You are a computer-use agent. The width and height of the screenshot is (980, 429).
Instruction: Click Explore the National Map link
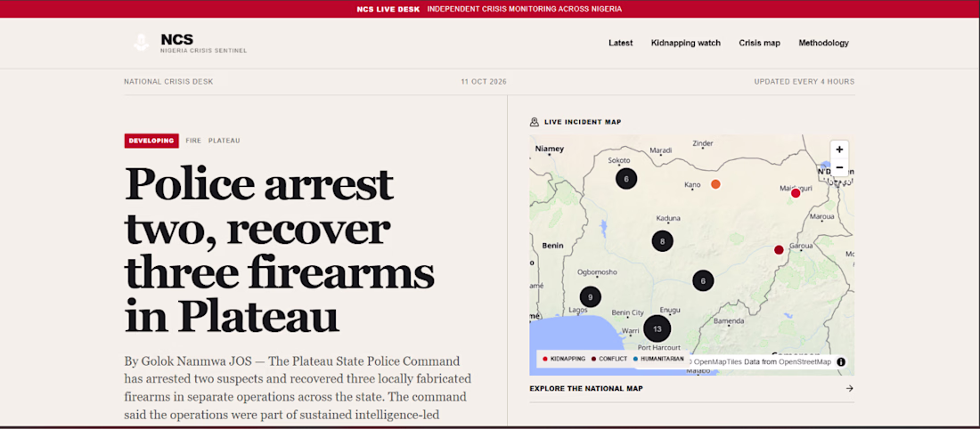pyautogui.click(x=585, y=388)
